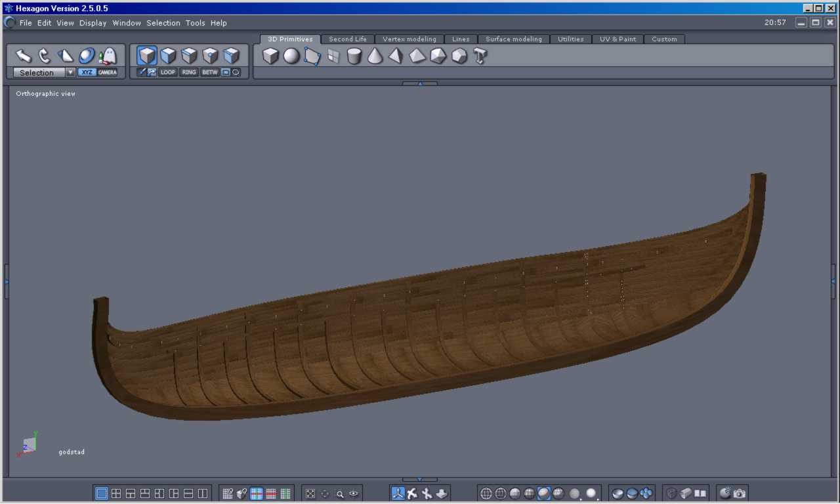Screen dimensions: 840x504
Task: Switch to four-view layout
Action: 116,493
